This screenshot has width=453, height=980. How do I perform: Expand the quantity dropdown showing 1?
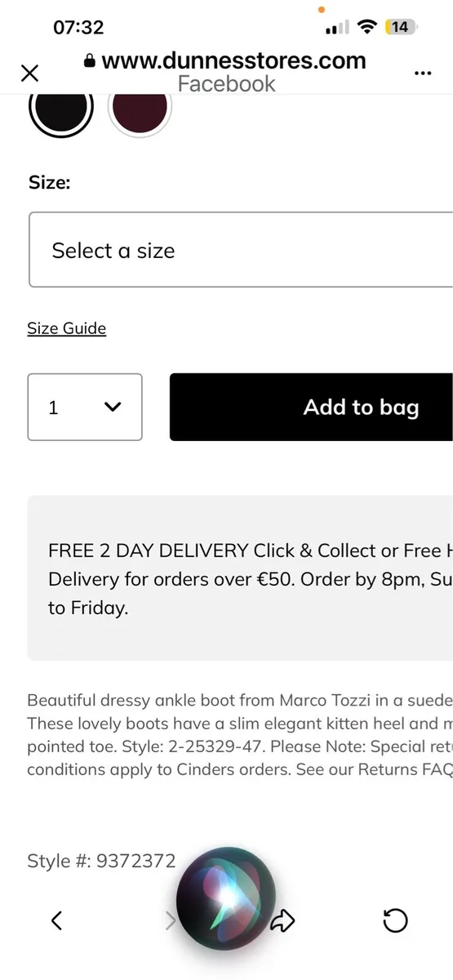[85, 407]
